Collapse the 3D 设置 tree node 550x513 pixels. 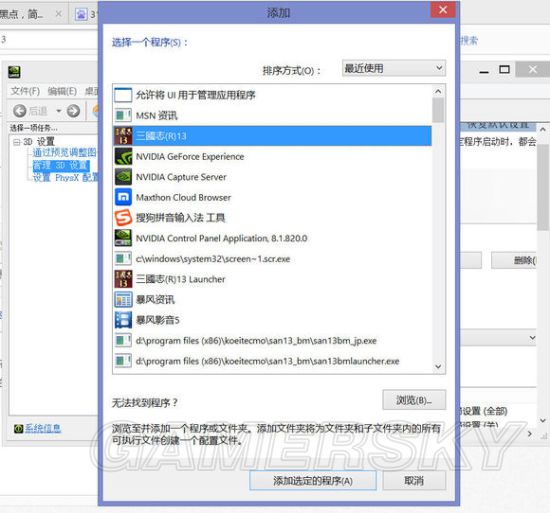coord(16,142)
